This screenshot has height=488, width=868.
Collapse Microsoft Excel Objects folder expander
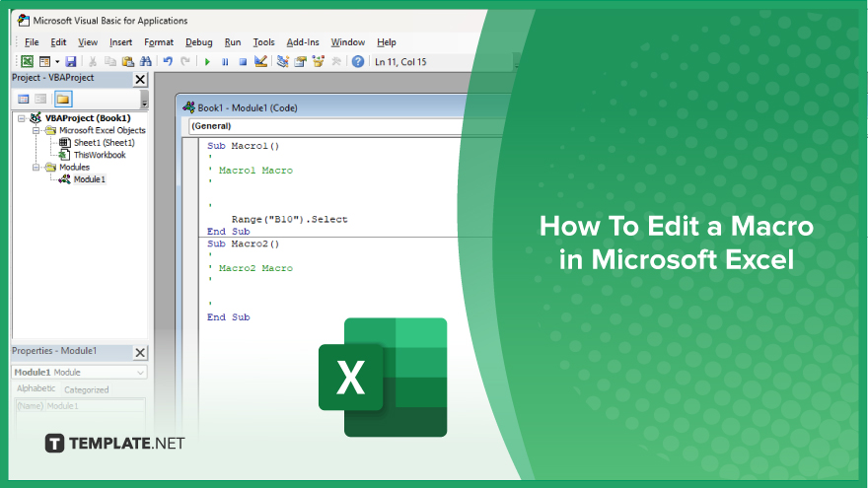click(36, 130)
